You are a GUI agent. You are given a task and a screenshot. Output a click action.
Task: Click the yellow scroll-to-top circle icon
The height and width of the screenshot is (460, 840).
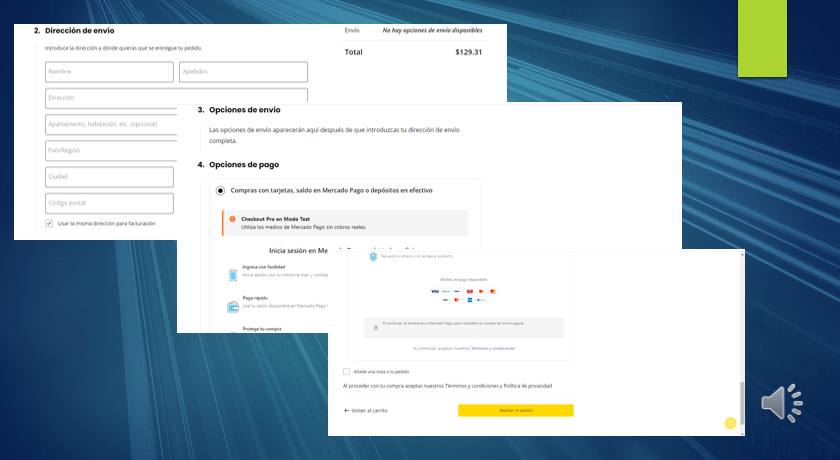[x=730, y=423]
